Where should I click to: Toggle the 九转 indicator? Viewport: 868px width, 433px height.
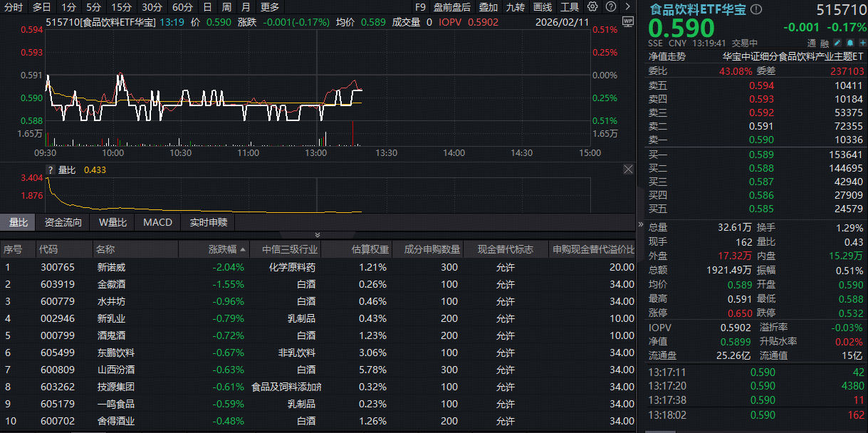click(516, 7)
